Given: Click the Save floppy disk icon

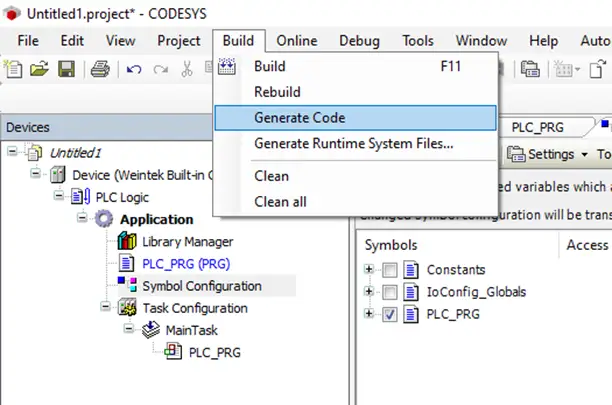Looking at the screenshot, I should (67, 69).
